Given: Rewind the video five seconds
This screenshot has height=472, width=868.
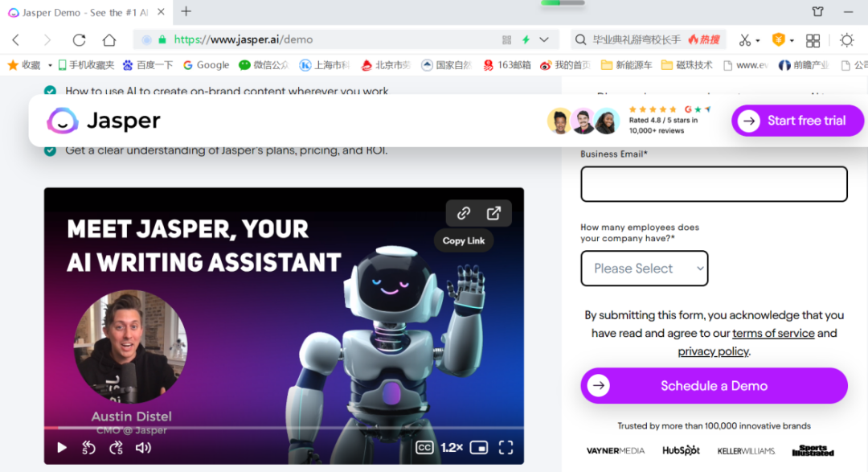Looking at the screenshot, I should click(88, 448).
